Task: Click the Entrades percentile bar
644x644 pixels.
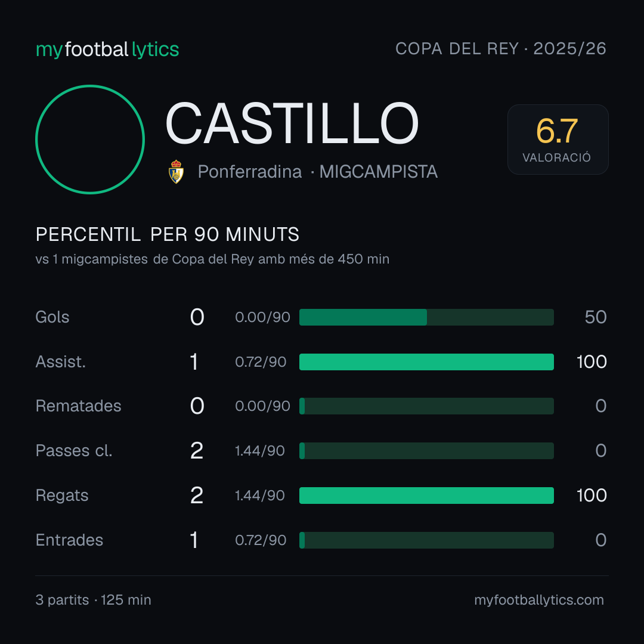Action: pyautogui.click(x=426, y=540)
